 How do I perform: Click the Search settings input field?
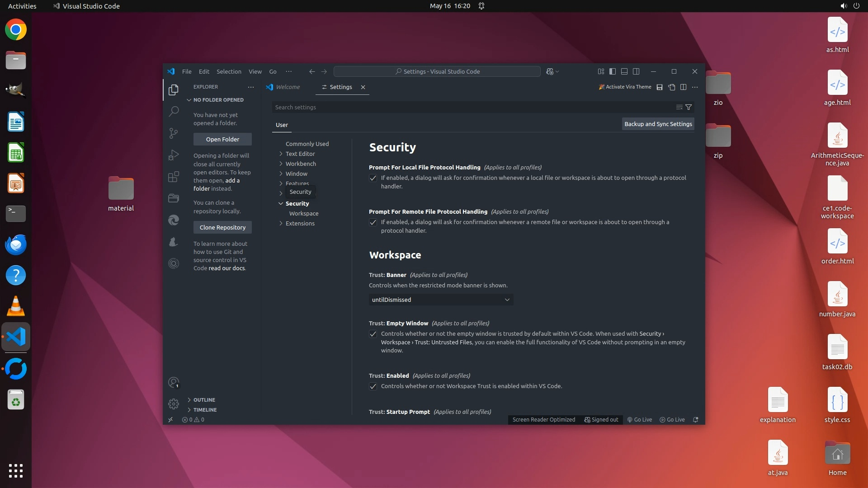click(470, 107)
